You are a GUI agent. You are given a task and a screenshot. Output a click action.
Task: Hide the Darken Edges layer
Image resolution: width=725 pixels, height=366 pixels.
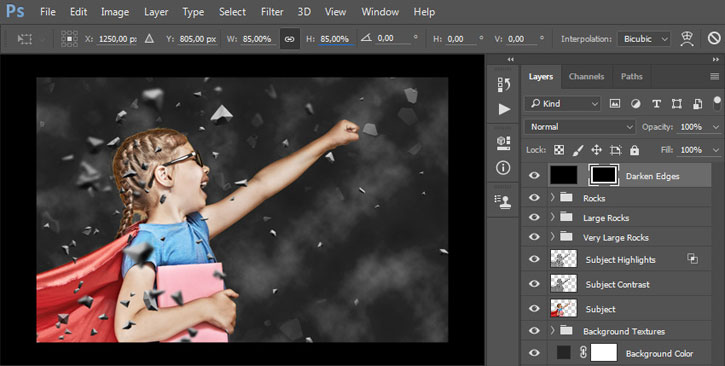coord(534,176)
